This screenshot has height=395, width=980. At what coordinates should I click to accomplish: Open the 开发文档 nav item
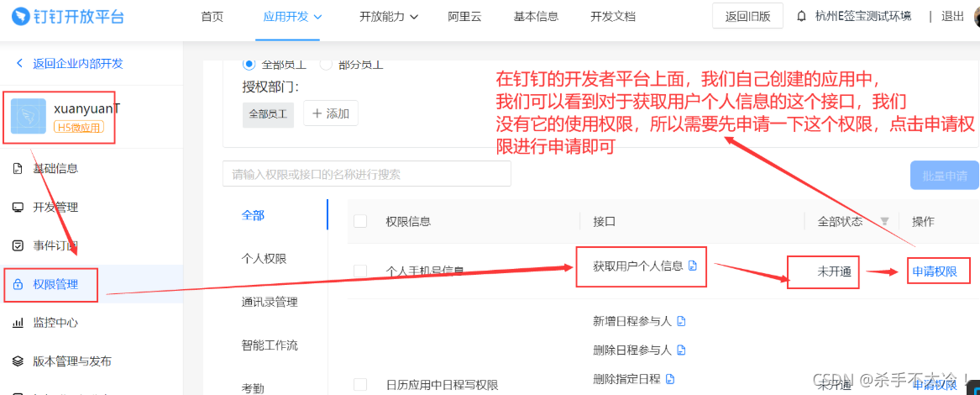point(612,17)
